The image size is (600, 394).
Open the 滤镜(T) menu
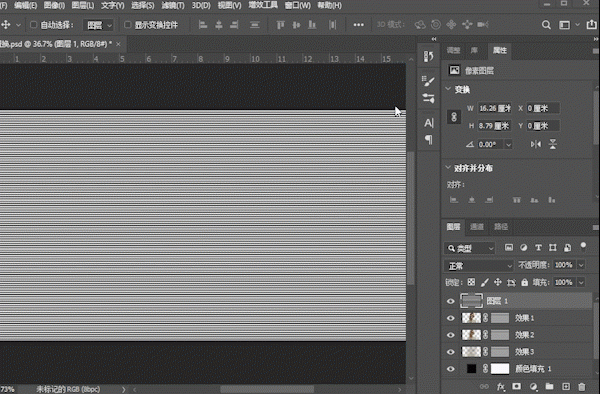point(173,5)
